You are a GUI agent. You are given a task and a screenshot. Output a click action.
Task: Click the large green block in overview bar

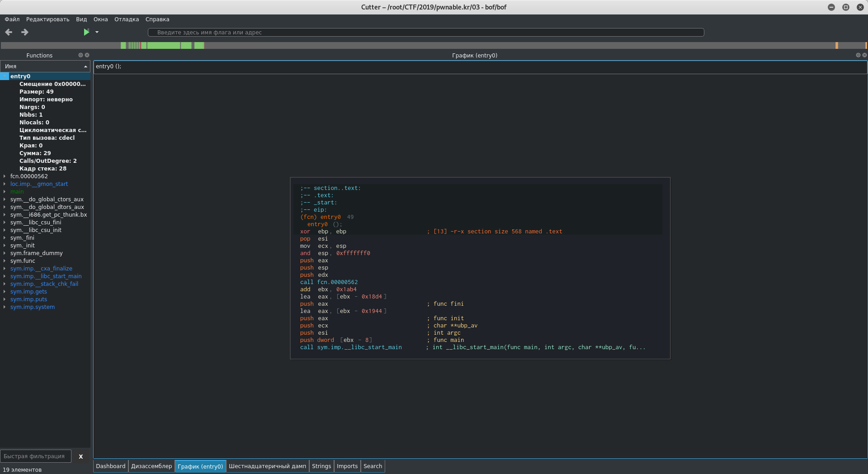[163, 45]
